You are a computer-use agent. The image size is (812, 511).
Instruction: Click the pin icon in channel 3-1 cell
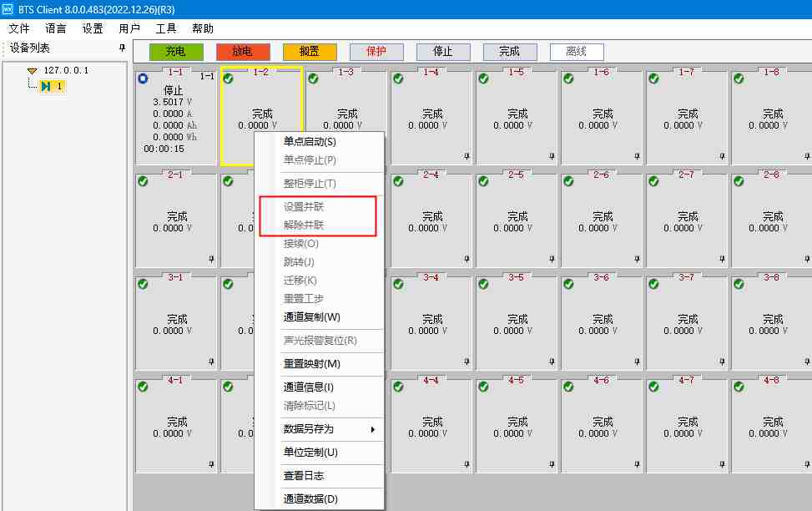(211, 362)
